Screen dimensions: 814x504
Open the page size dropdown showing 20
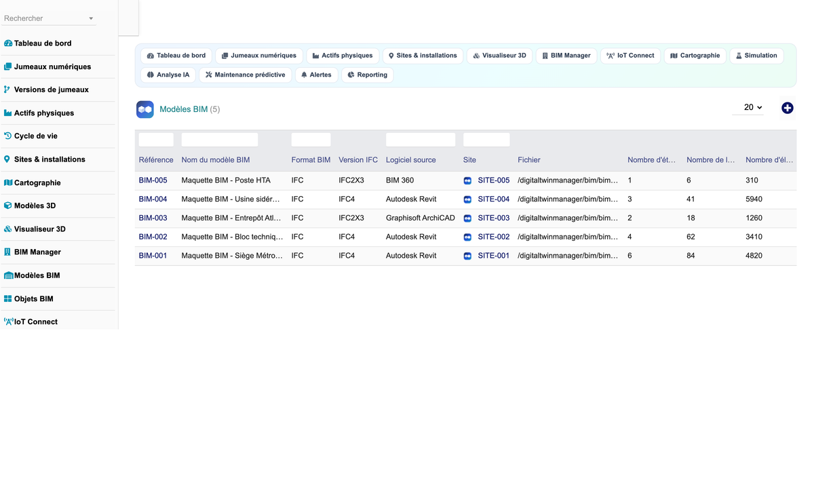[748, 107]
